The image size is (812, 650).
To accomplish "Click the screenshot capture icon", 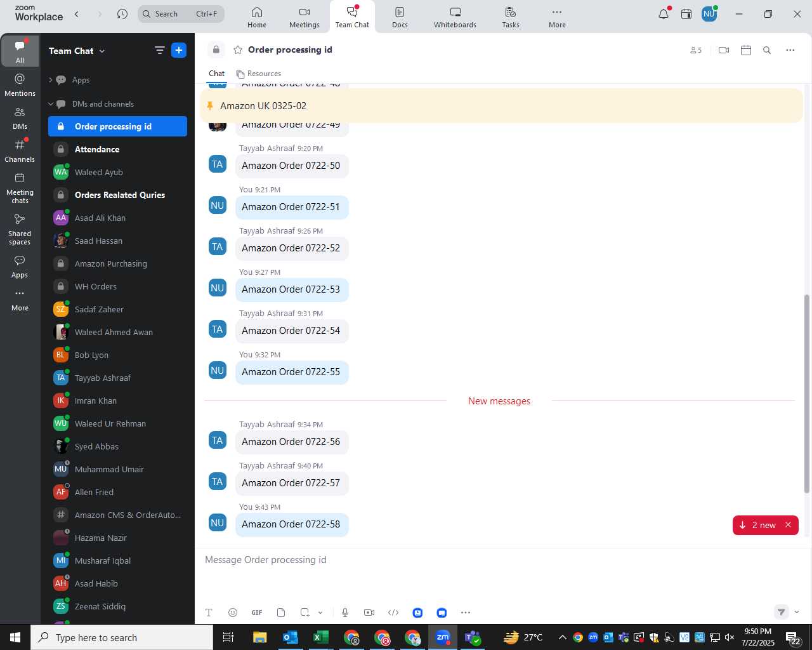I will 305,613.
